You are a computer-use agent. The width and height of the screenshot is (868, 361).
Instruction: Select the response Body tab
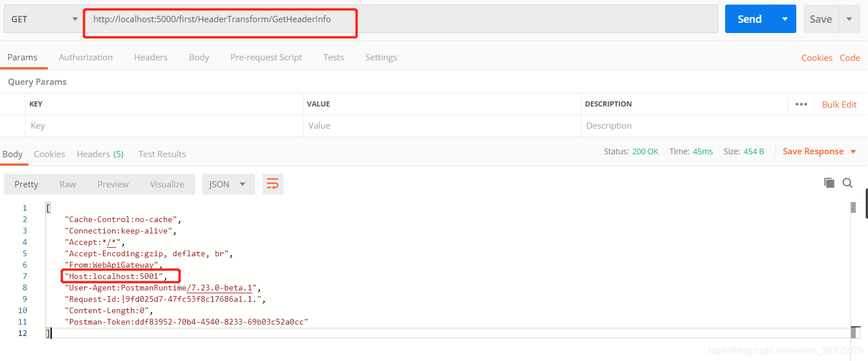coord(13,154)
